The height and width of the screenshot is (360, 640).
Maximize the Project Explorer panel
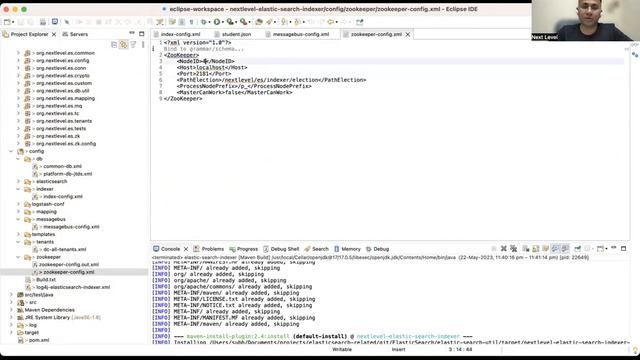[x=142, y=34]
